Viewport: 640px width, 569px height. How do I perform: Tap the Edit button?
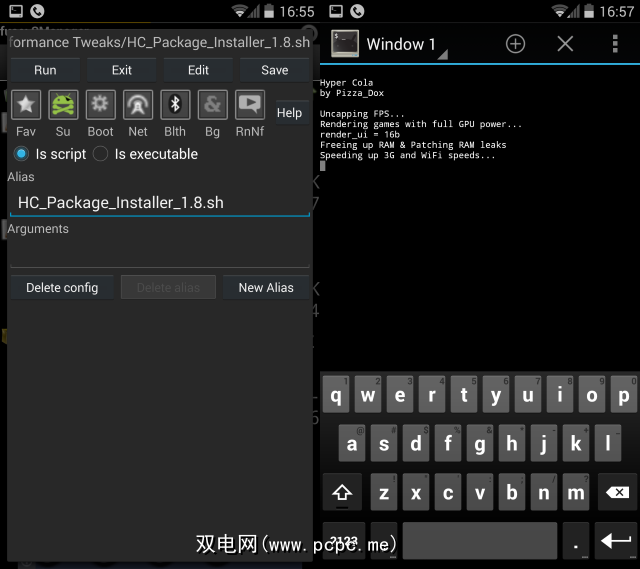[198, 70]
